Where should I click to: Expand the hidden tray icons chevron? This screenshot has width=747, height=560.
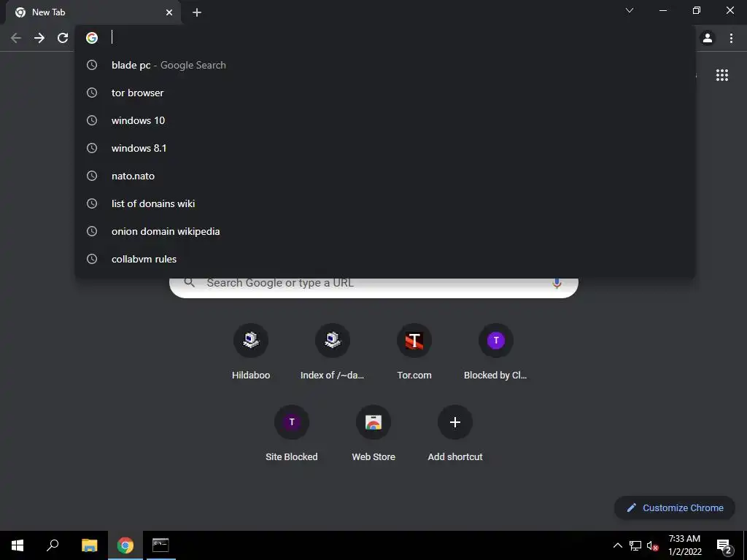[617, 545]
